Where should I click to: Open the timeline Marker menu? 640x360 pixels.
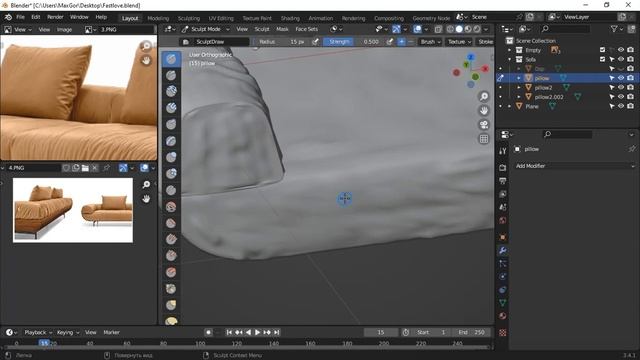pyautogui.click(x=111, y=332)
